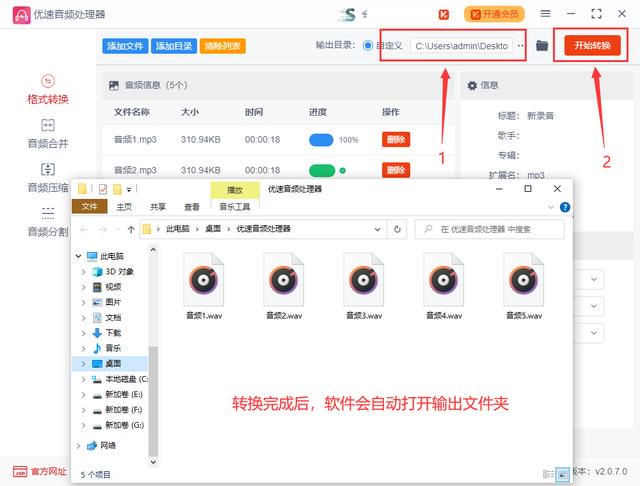
Task: Click 桌面 in the address breadcrumb
Action: click(213, 229)
